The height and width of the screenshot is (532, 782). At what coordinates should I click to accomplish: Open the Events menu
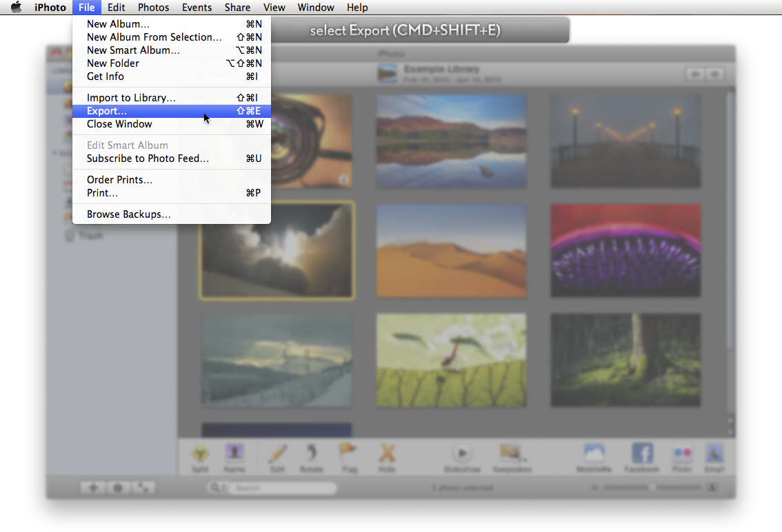pyautogui.click(x=197, y=8)
